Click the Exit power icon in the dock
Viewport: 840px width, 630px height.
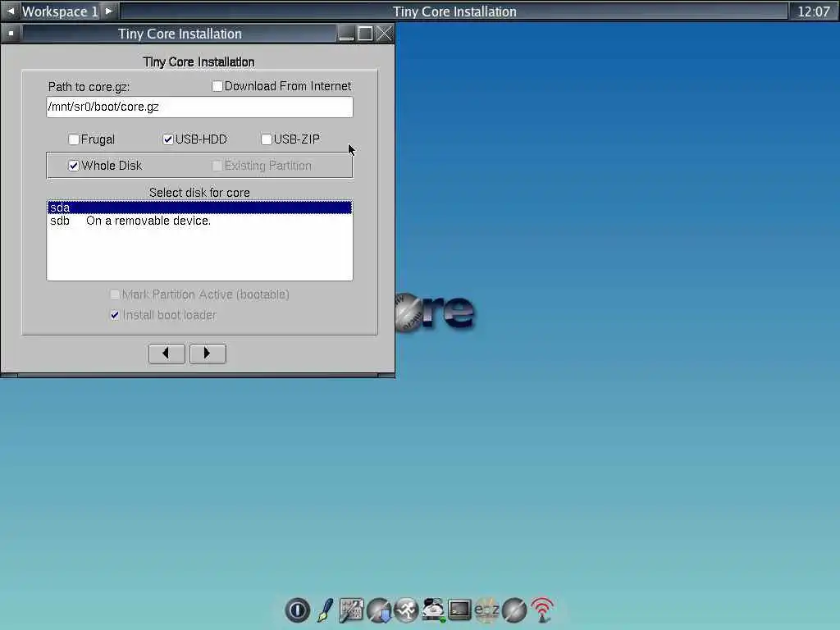[297, 609]
